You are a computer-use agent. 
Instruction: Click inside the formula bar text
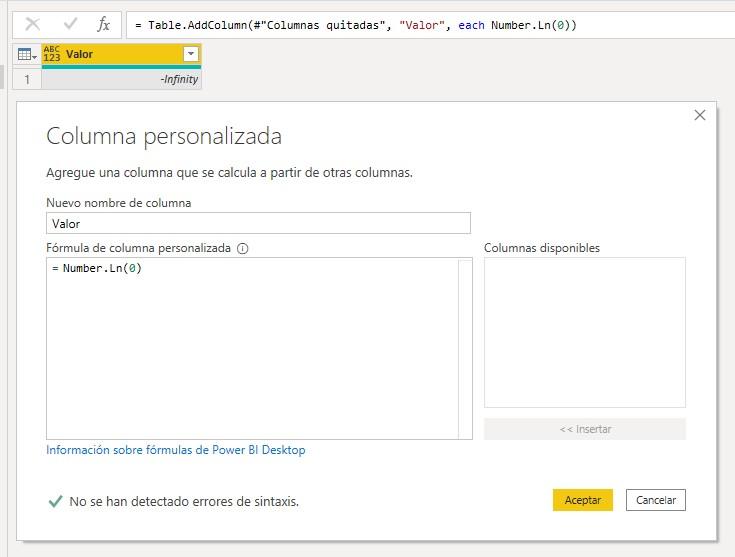400,24
